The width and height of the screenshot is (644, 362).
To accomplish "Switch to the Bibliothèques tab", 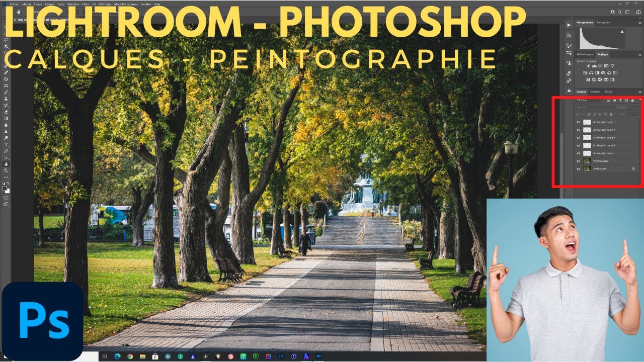I will [x=585, y=54].
